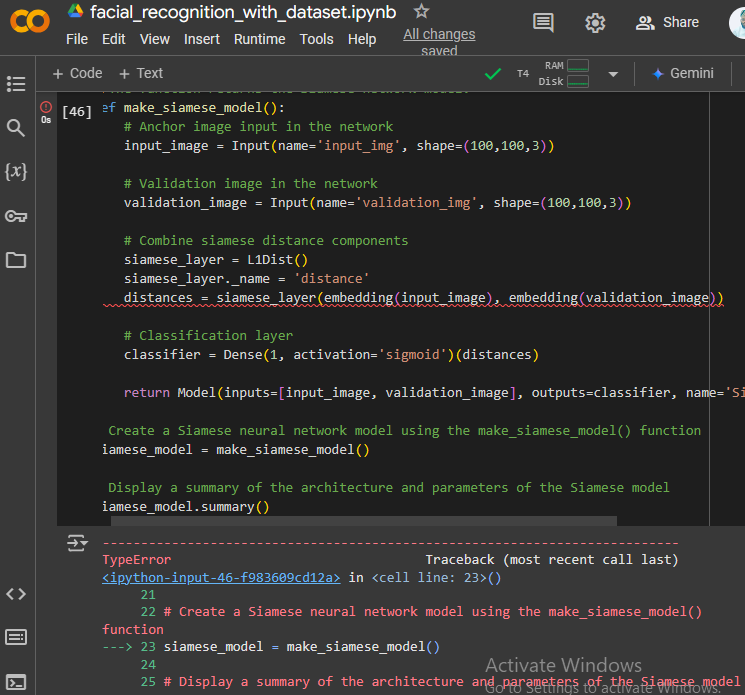The height and width of the screenshot is (695, 745).
Task: Open the View menu
Action: point(154,39)
